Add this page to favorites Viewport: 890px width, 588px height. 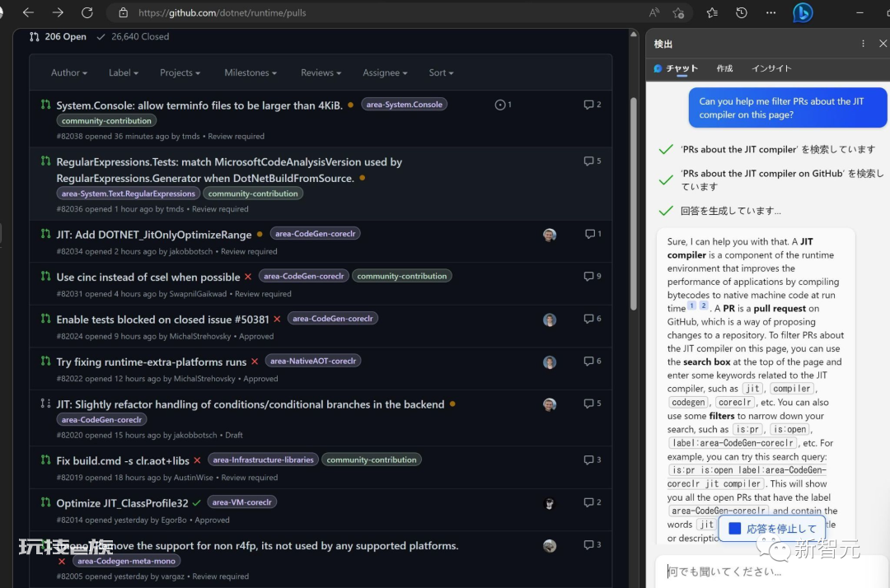[678, 12]
